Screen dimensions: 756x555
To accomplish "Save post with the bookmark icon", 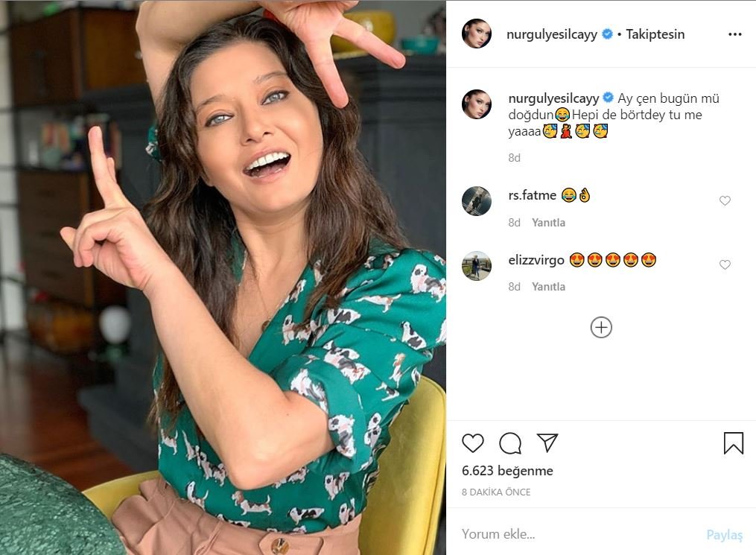I will [x=733, y=443].
